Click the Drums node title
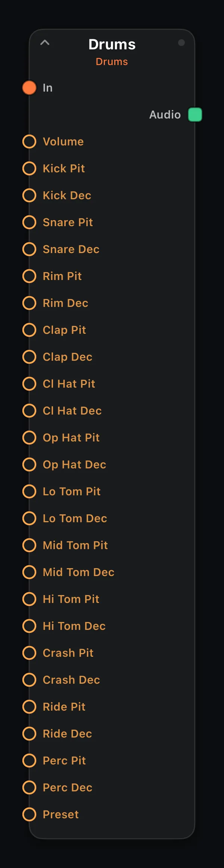 [x=112, y=44]
